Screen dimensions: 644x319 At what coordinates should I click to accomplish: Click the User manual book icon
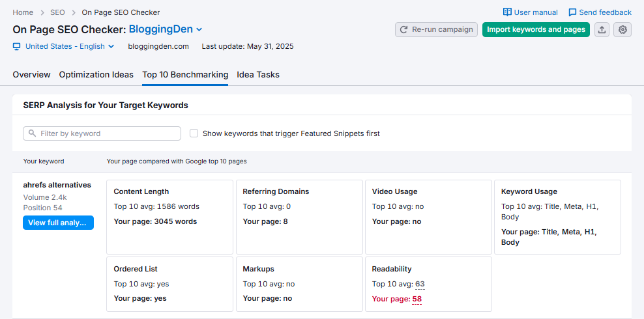pyautogui.click(x=507, y=12)
